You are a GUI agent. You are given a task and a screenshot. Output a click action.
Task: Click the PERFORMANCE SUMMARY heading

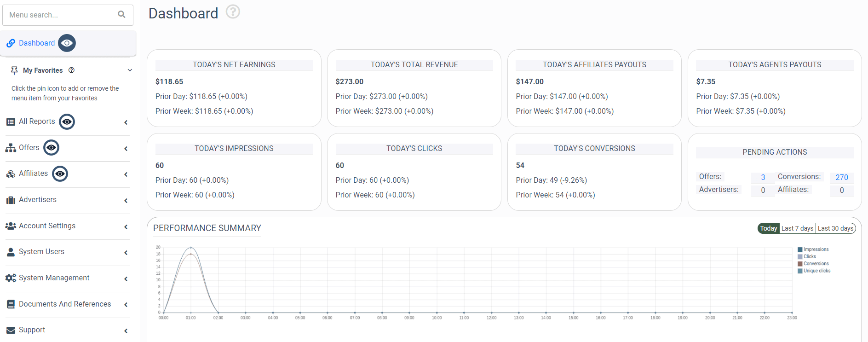point(207,228)
